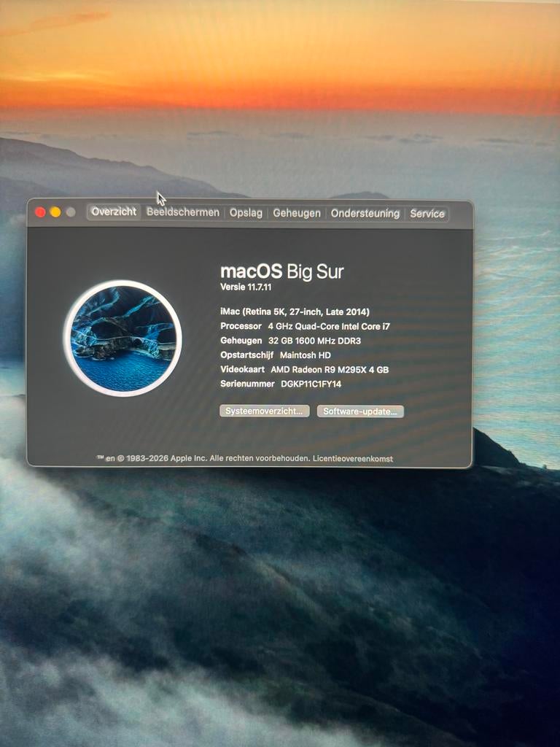Select the Geheugen tab
Screen dimensions: 560x747
pos(296,213)
